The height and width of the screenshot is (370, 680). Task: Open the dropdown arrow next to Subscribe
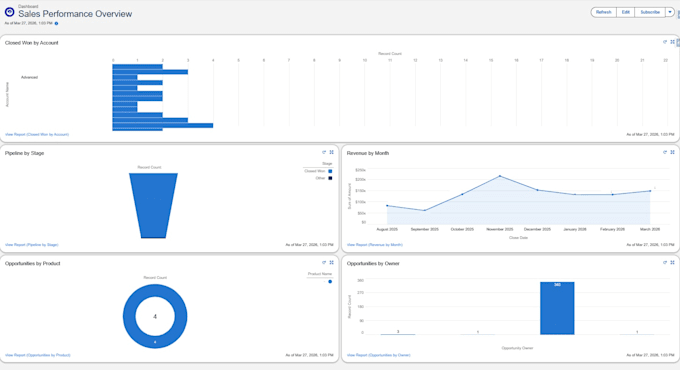(x=670, y=12)
